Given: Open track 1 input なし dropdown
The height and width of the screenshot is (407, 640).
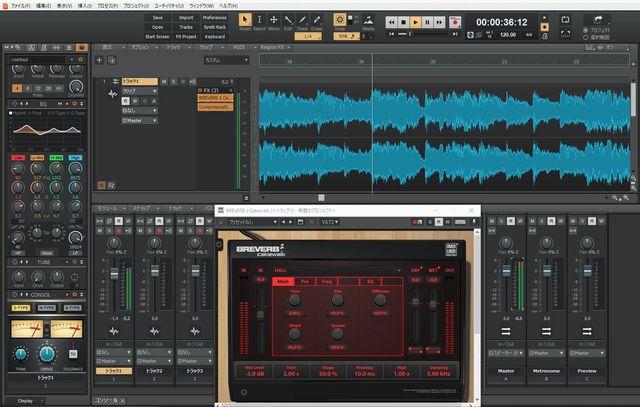Looking at the screenshot, I should 140,111.
